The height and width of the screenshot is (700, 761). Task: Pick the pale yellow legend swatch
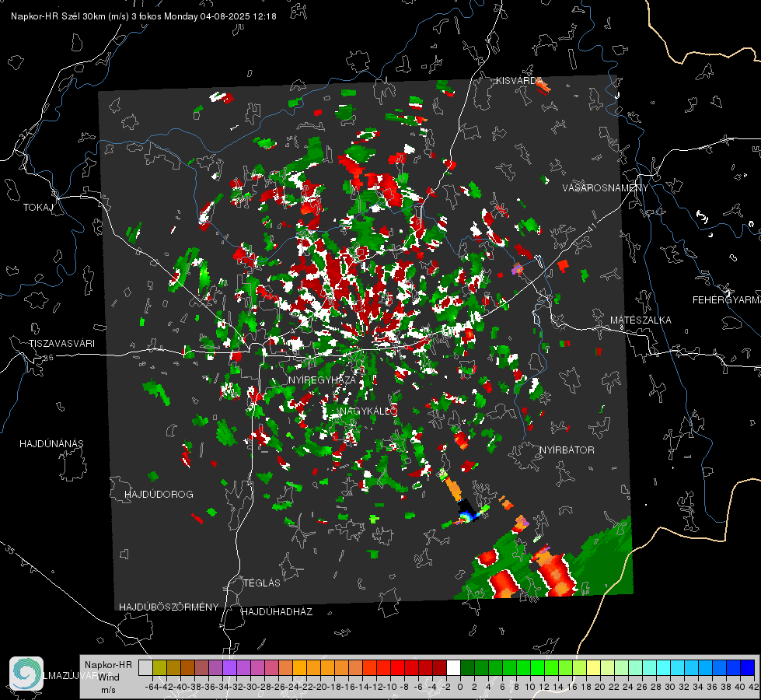[x=593, y=667]
